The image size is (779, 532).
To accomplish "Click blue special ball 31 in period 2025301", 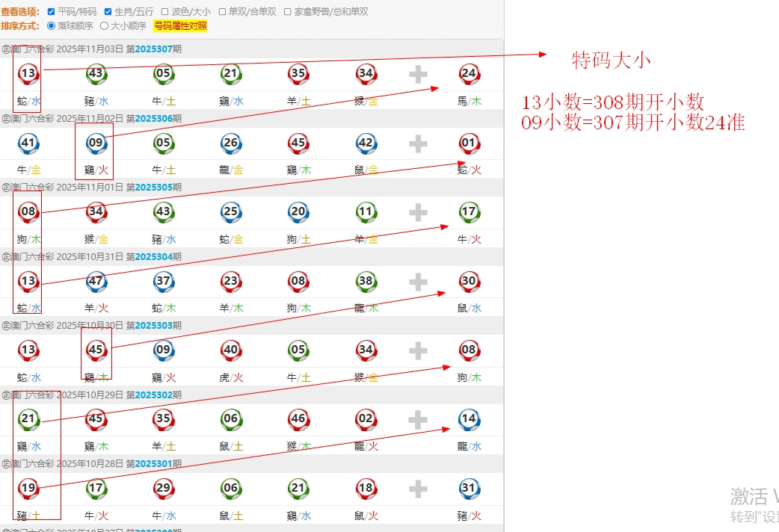I will [x=469, y=488].
